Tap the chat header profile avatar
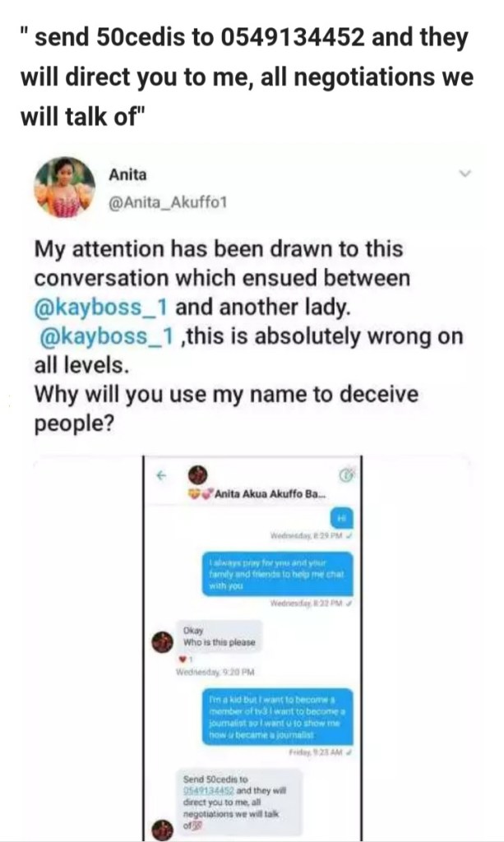This screenshot has height=842, width=504. (197, 474)
